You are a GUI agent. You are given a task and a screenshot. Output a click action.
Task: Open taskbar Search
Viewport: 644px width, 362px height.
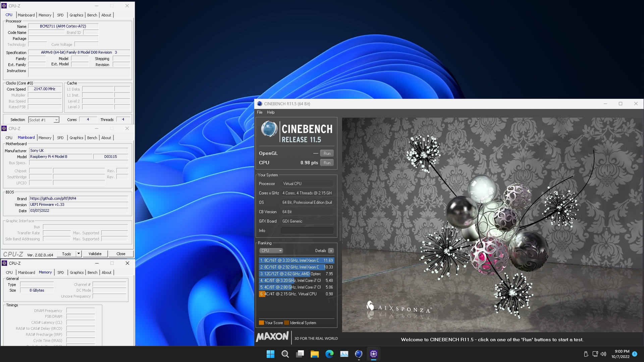tap(285, 354)
